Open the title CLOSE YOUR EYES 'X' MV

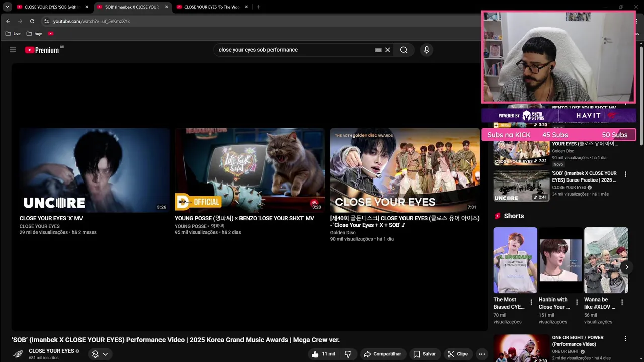[x=51, y=219]
